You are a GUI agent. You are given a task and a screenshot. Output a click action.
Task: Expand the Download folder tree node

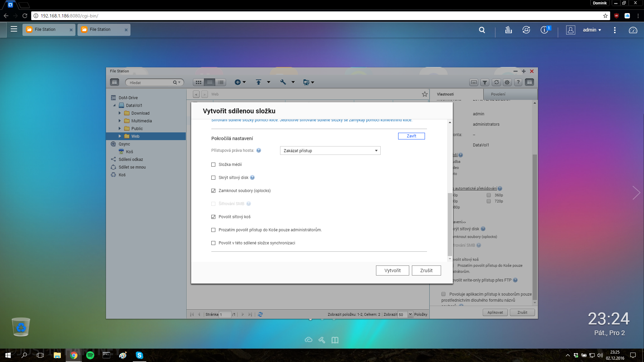[120, 113]
